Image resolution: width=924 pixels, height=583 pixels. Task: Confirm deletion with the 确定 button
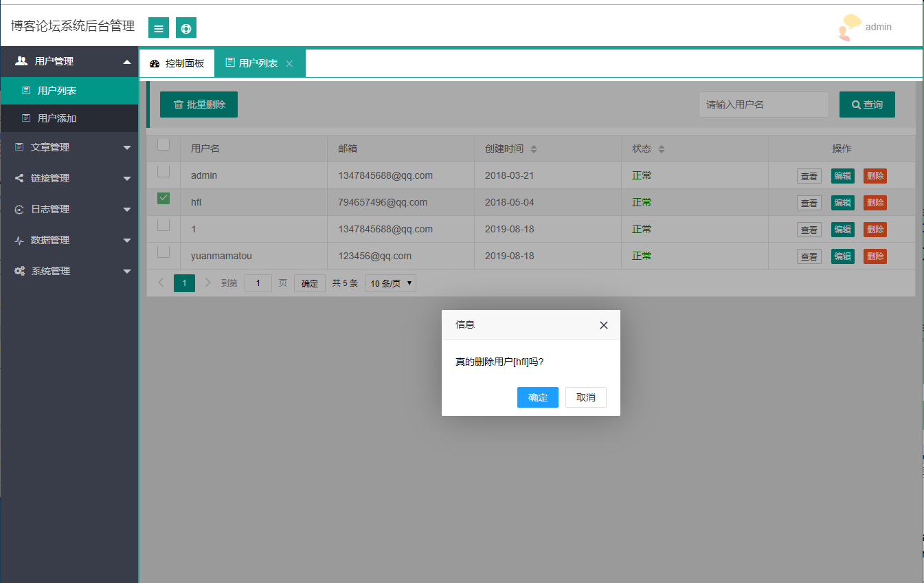(x=537, y=397)
